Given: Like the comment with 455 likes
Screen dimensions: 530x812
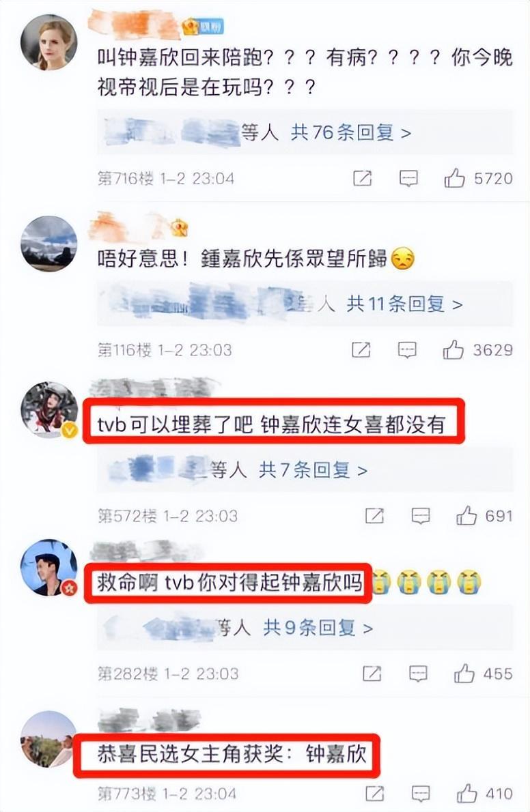Looking at the screenshot, I should [464, 673].
